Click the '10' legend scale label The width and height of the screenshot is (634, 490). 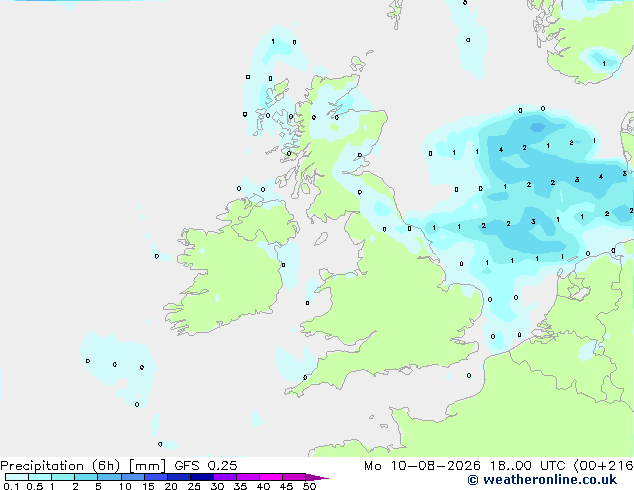click(x=125, y=486)
